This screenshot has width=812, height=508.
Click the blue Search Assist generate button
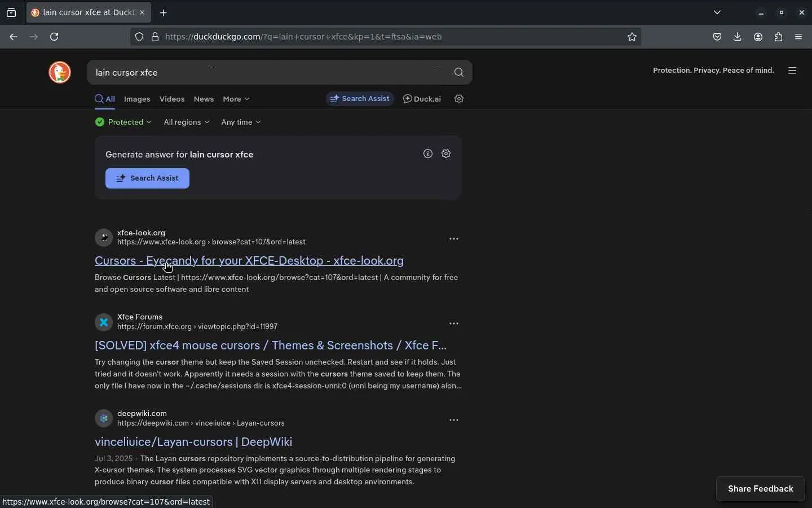[x=147, y=178]
